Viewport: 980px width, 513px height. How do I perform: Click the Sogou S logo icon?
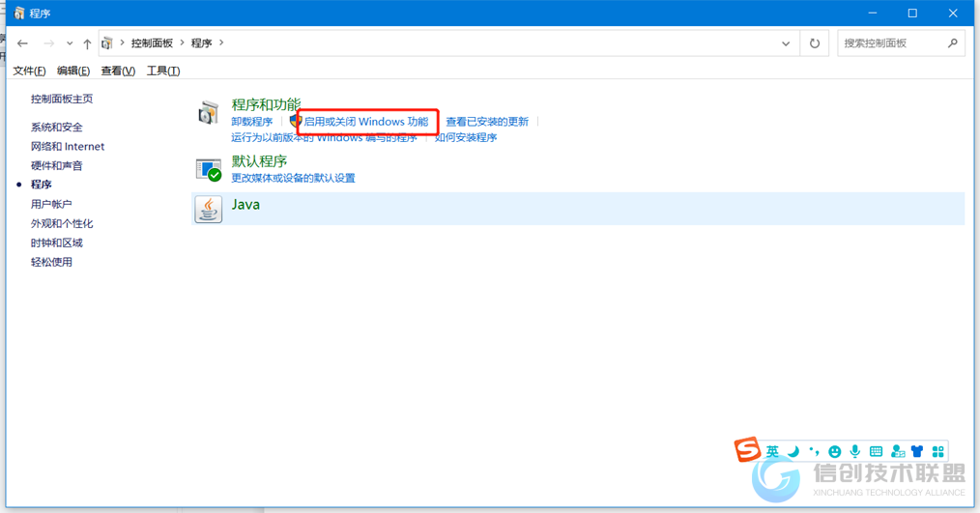[747, 449]
